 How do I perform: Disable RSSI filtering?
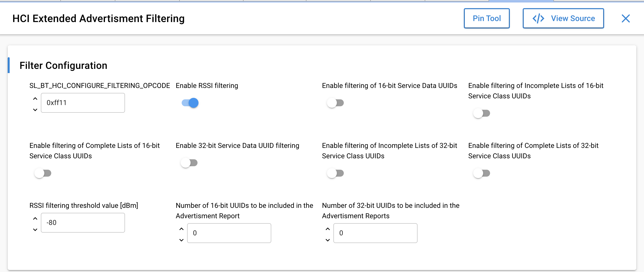click(x=189, y=103)
